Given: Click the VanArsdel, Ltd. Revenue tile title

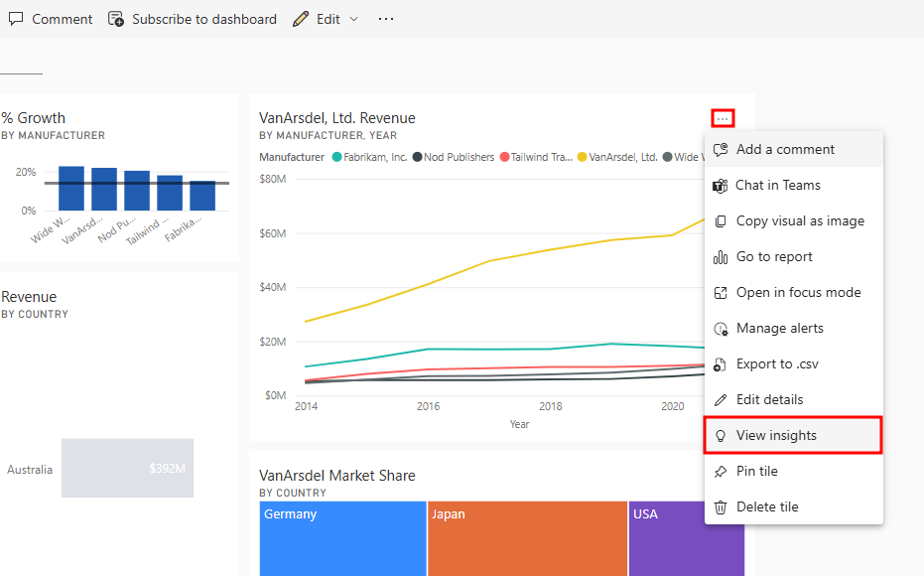Looking at the screenshot, I should pyautogui.click(x=337, y=118).
